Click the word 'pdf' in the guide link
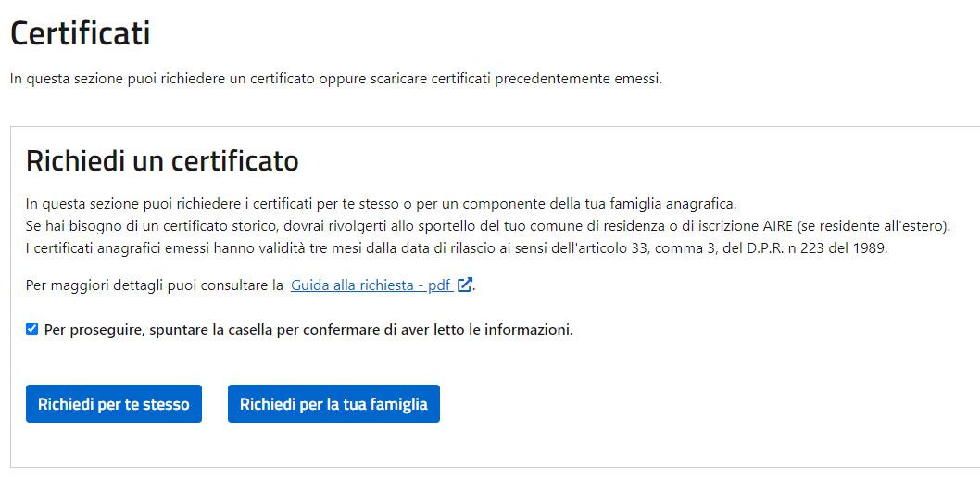This screenshot has width=980, height=494. click(x=440, y=285)
